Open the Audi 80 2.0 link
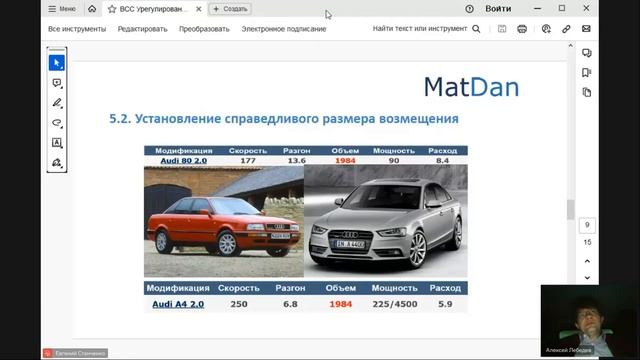 (184, 160)
